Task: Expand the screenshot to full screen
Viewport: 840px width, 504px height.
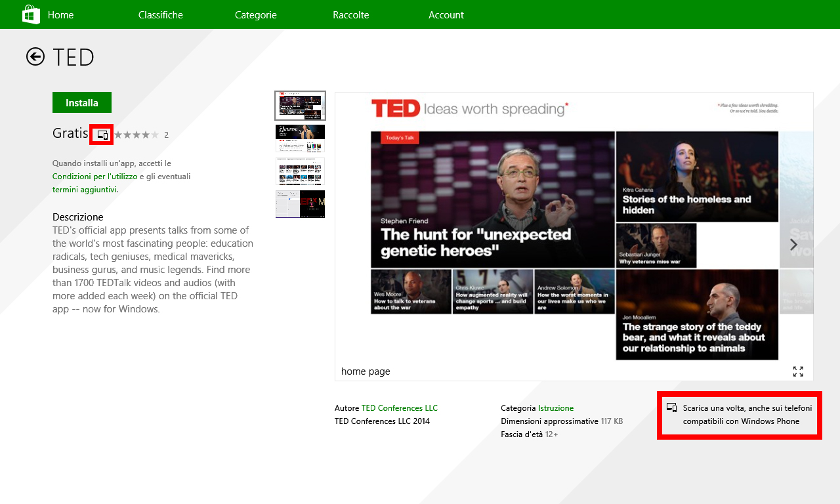Action: tap(798, 371)
